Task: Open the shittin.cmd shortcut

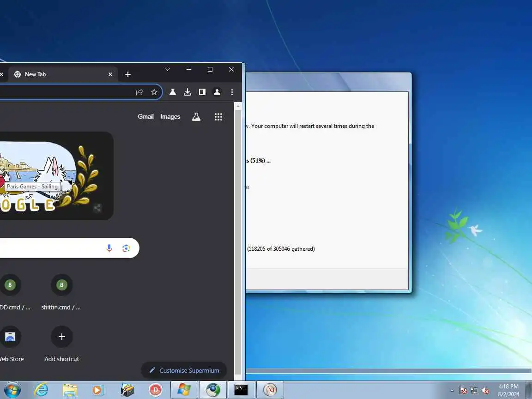Action: pyautogui.click(x=61, y=292)
